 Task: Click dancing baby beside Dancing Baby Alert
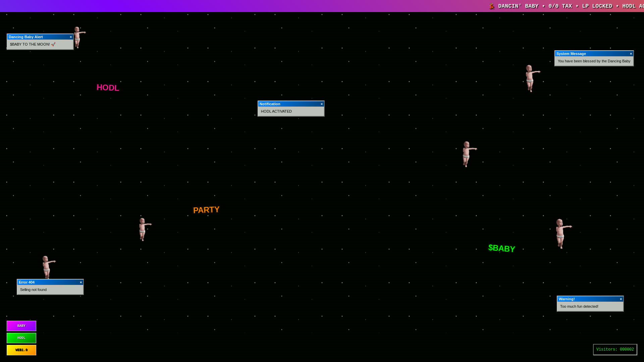(x=79, y=38)
